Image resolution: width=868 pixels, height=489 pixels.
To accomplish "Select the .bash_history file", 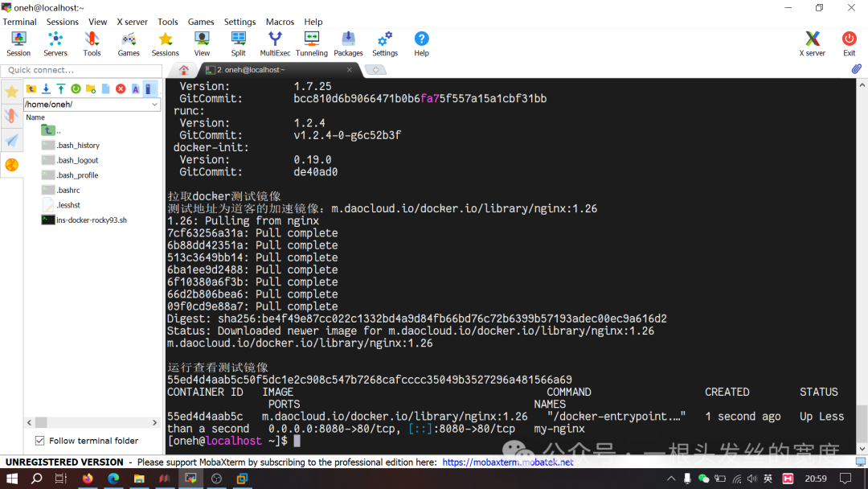I will point(71,145).
